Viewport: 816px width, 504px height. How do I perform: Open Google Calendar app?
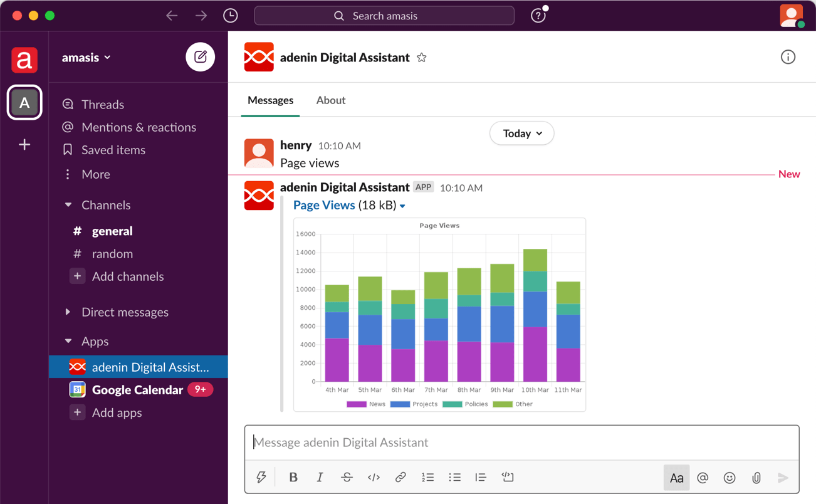tap(138, 390)
